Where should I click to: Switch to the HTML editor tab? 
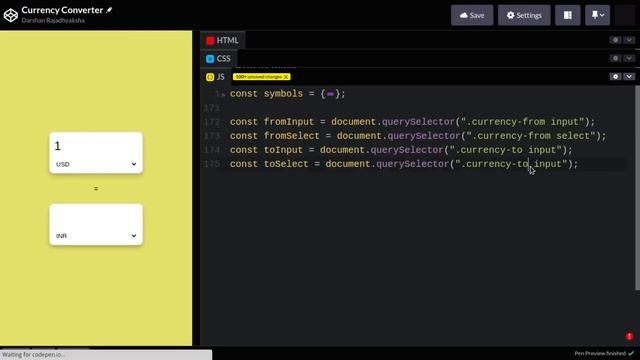(x=222, y=40)
